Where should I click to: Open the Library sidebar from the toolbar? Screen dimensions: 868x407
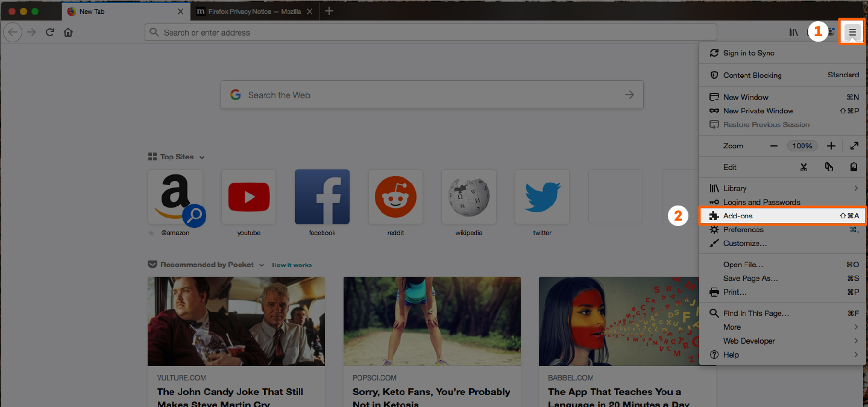793,32
